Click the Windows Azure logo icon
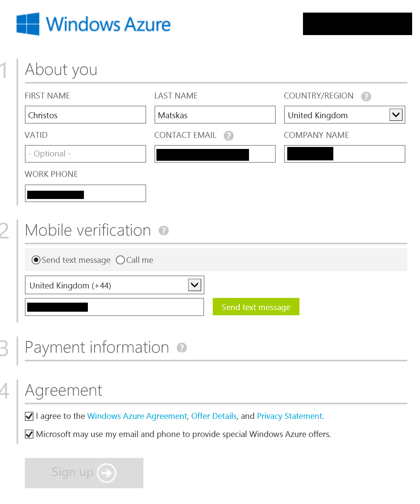 point(28,24)
